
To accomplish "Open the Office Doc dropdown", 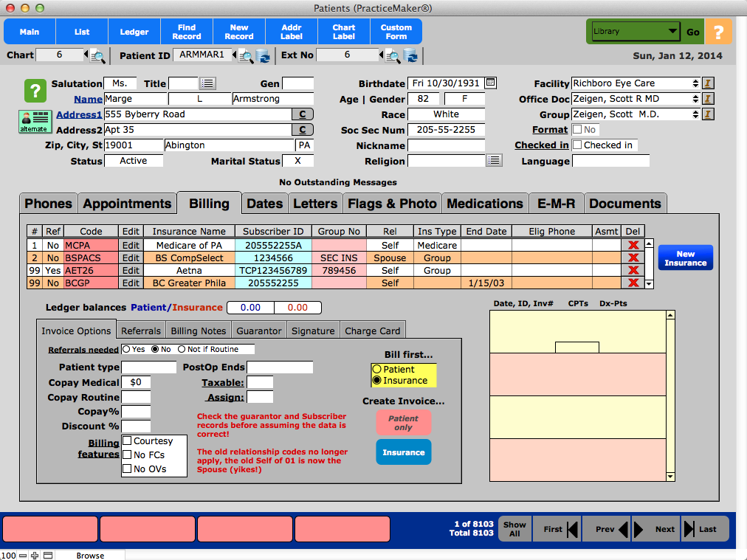I will tap(636, 99).
